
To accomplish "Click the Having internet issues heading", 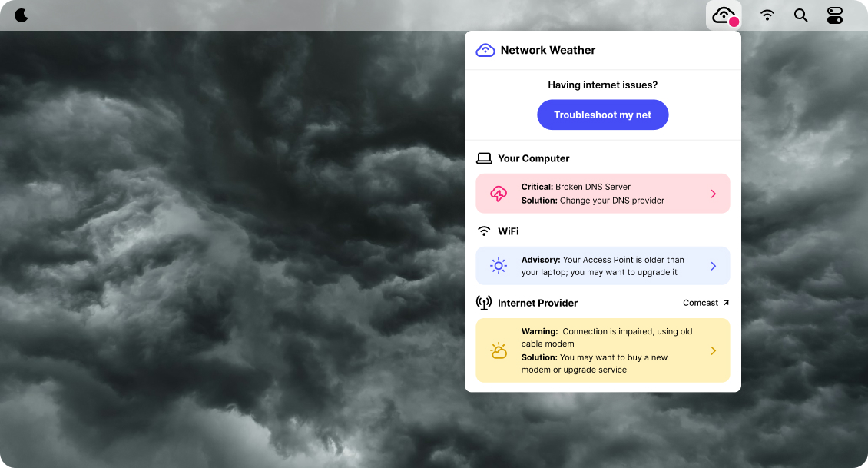I will tap(602, 85).
